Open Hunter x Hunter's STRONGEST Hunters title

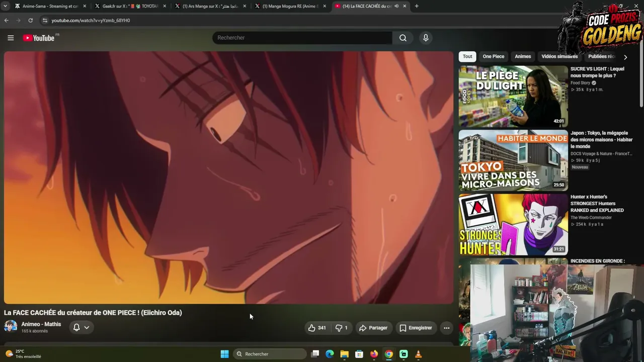[x=597, y=204]
